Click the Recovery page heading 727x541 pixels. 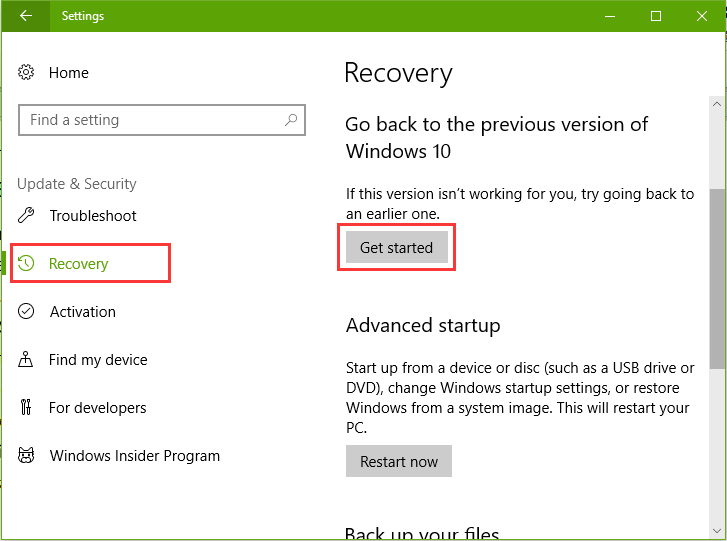[x=398, y=73]
